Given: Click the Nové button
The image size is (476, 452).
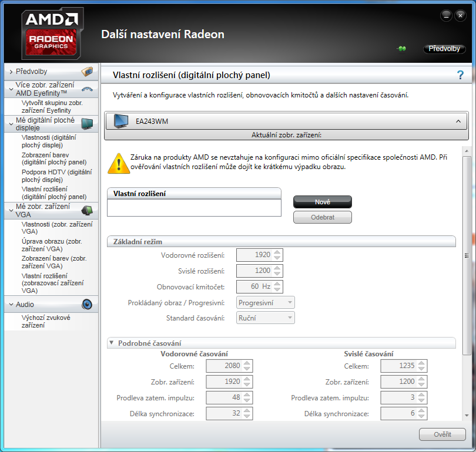Looking at the screenshot, I should [x=322, y=202].
